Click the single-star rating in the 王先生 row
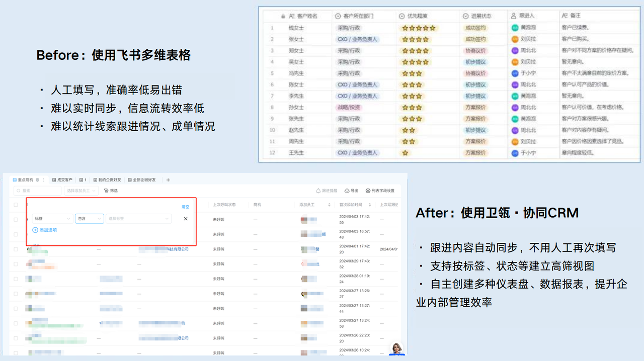This screenshot has width=644, height=361. tap(406, 153)
